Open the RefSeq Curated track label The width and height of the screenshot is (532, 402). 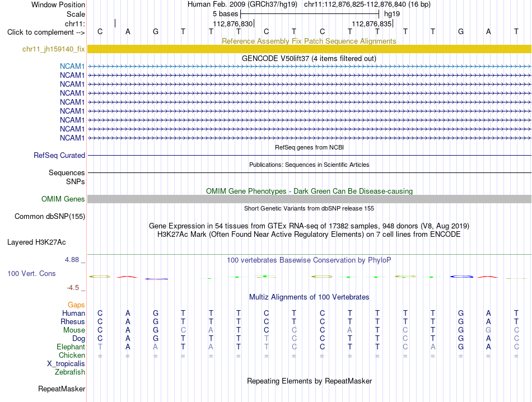pos(59,156)
